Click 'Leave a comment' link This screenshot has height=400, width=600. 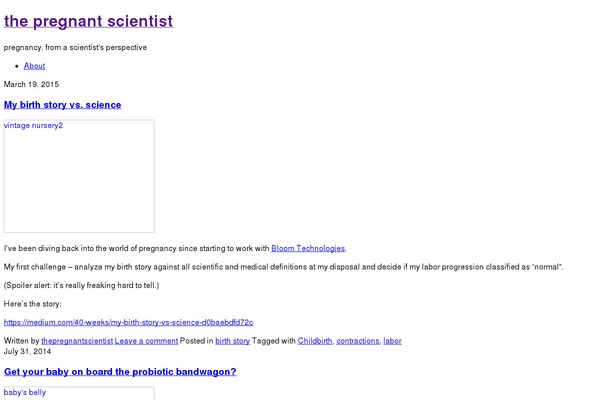tap(146, 341)
